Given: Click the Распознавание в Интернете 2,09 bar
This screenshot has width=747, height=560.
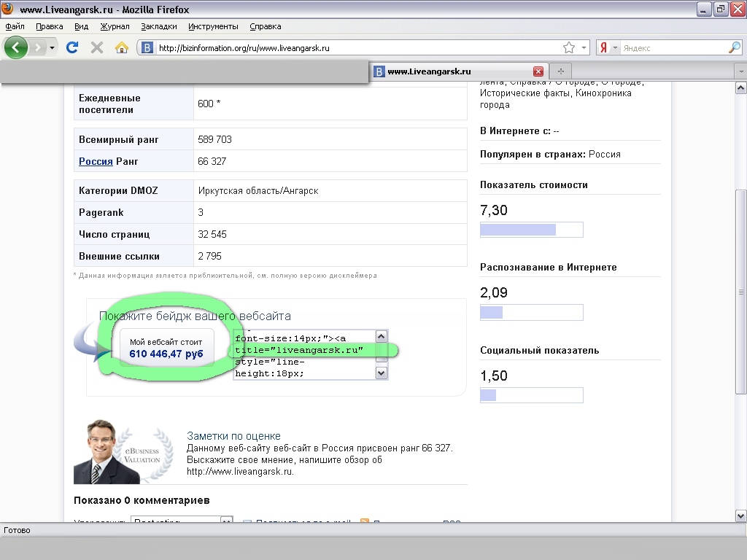Looking at the screenshot, I should 531,312.
